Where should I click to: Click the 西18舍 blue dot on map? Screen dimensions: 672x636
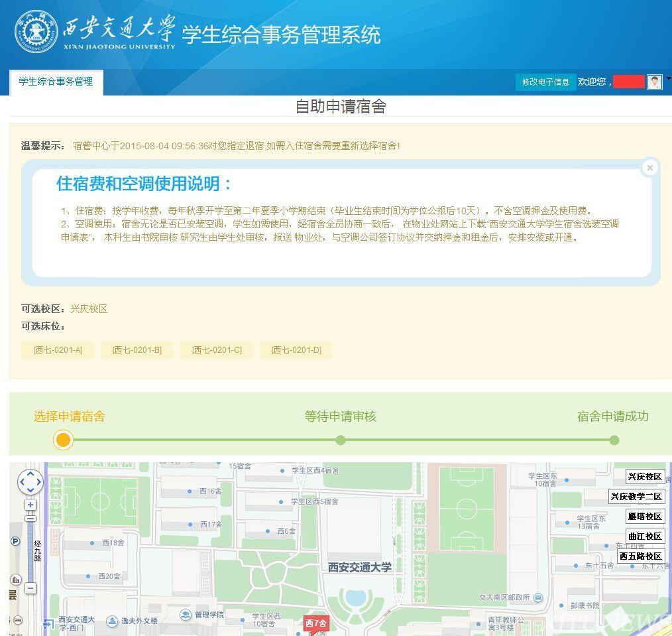pyautogui.click(x=91, y=543)
